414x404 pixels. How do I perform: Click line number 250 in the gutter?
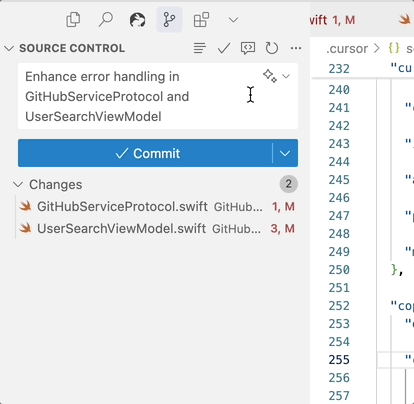pos(339,270)
